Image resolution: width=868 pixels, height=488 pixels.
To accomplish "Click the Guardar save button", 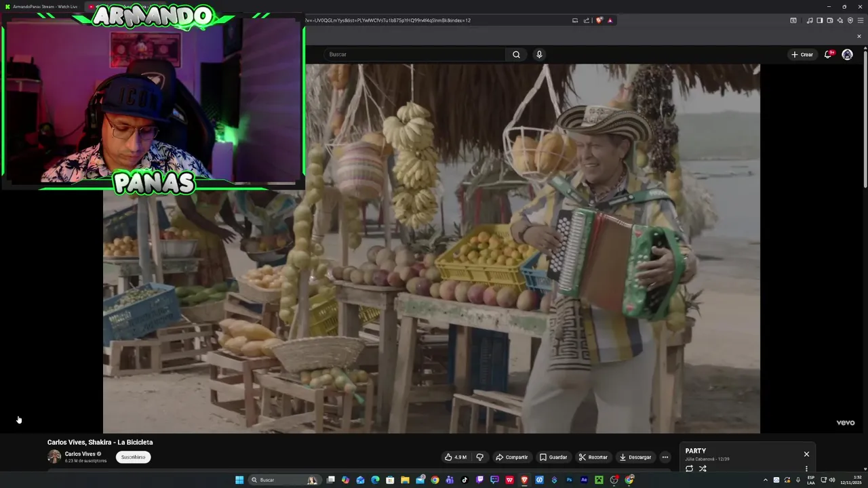I will coord(553,457).
